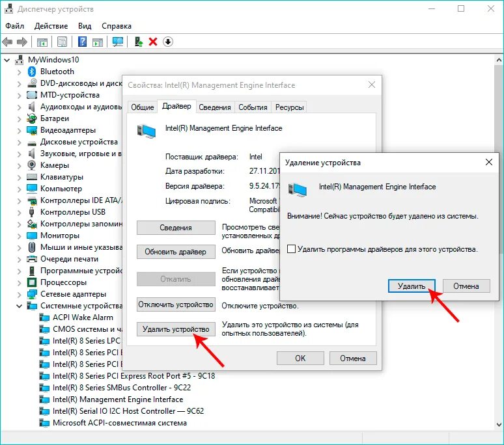Click the Отключить устройство button
This screenshot has height=445, width=504.
point(176,304)
